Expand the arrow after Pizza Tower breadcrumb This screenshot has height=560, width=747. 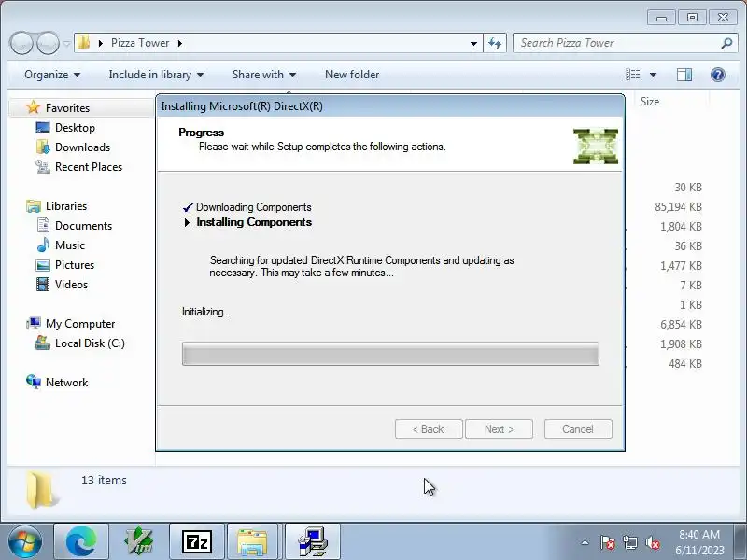coord(180,43)
